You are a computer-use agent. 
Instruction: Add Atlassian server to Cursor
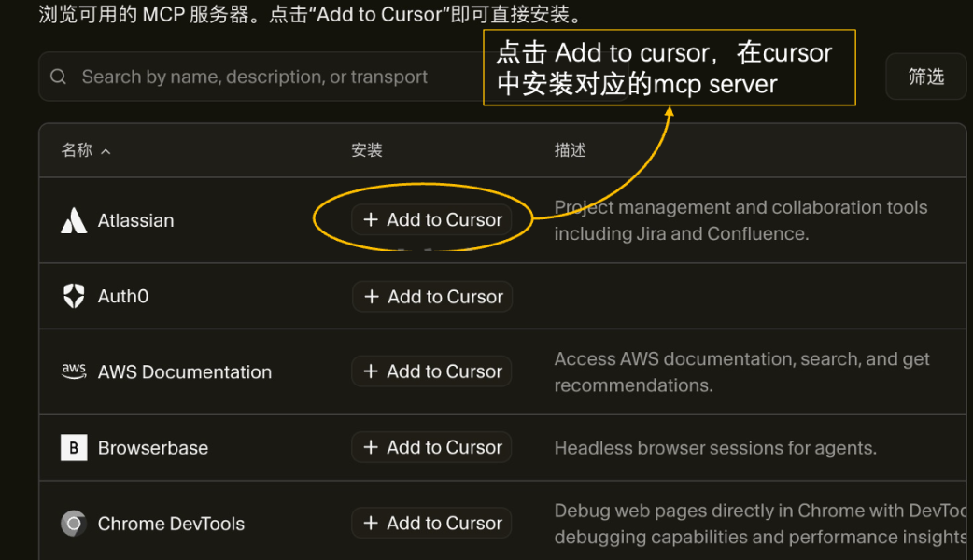(432, 219)
